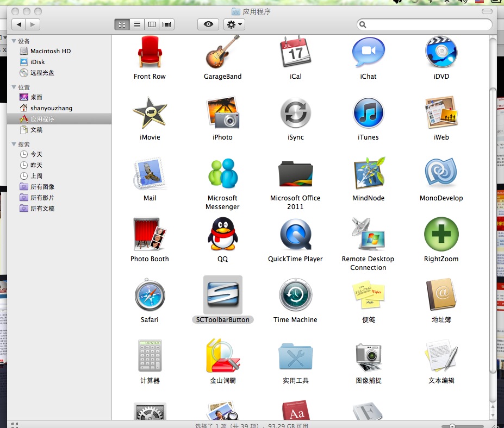
Task: Click the vertical scrollbar thumb
Action: (x=493, y=230)
